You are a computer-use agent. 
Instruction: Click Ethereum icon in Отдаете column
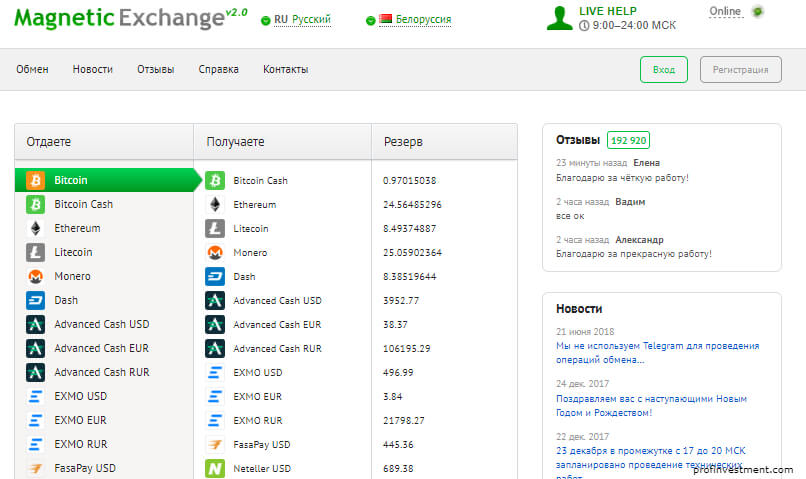(x=35, y=228)
